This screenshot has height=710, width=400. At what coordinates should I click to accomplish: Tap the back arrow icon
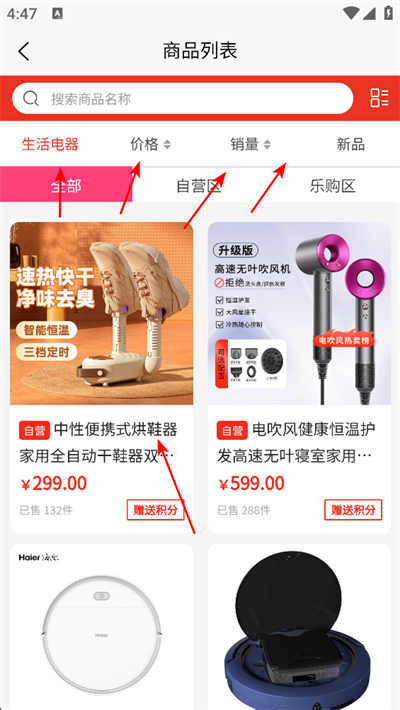pos(24,51)
